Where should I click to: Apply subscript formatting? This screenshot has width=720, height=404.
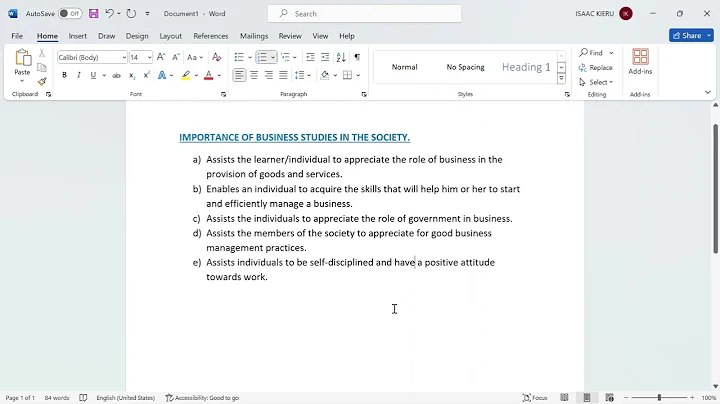pos(132,75)
